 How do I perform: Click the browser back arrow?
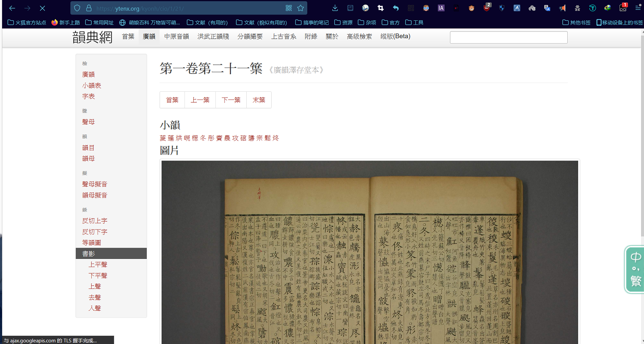(x=12, y=8)
